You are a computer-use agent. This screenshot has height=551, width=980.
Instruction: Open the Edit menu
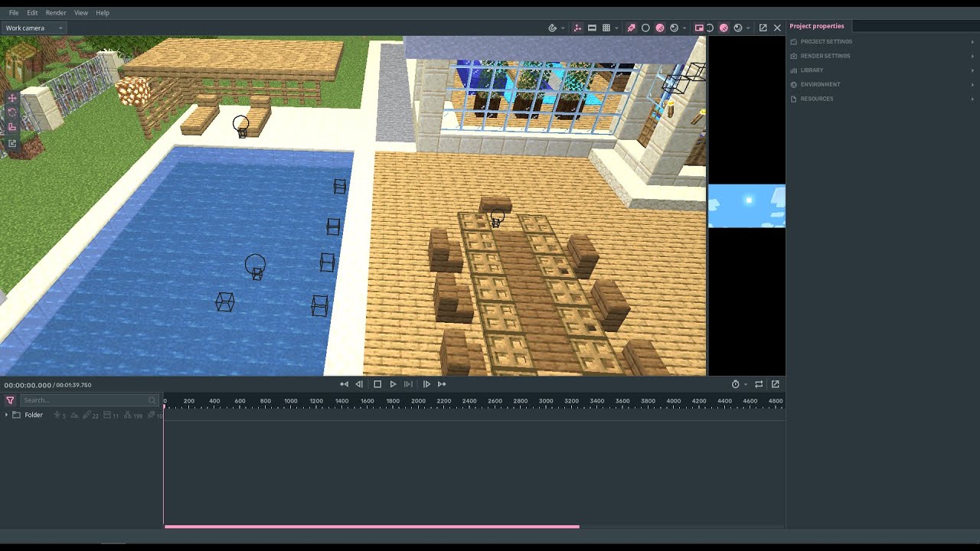32,12
